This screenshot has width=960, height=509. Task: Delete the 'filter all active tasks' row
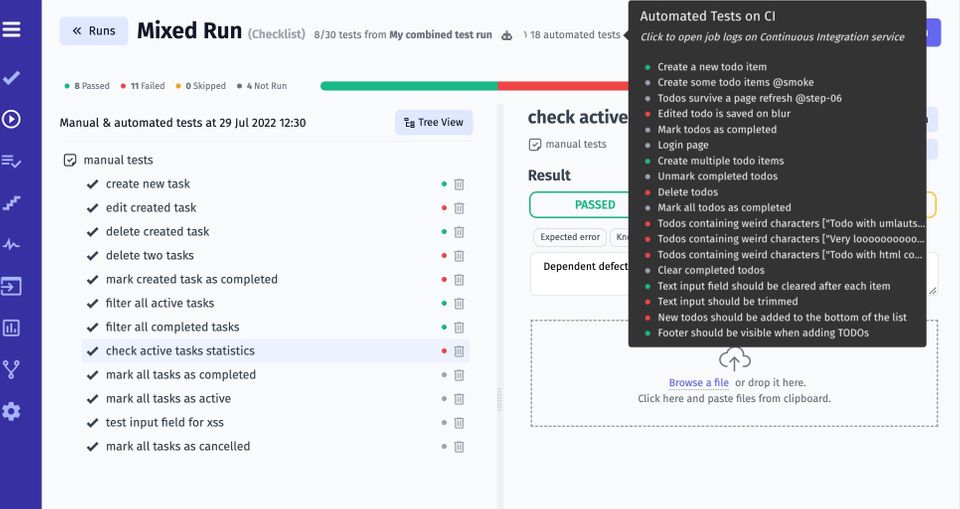459,303
